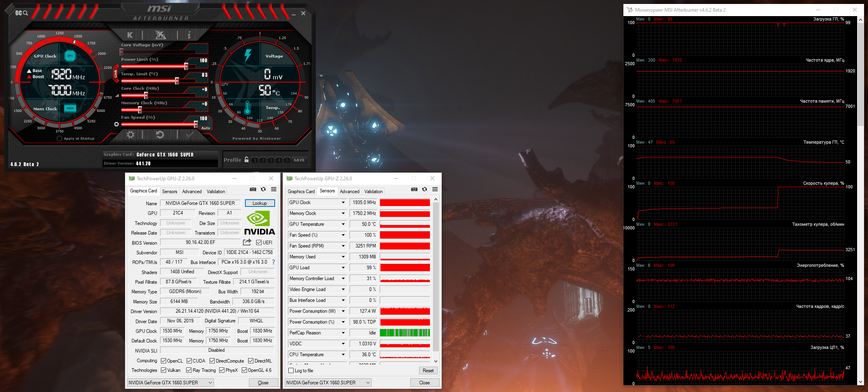Switch to Validation tab in left GPU-Z window
868x392 pixels.
(x=216, y=192)
